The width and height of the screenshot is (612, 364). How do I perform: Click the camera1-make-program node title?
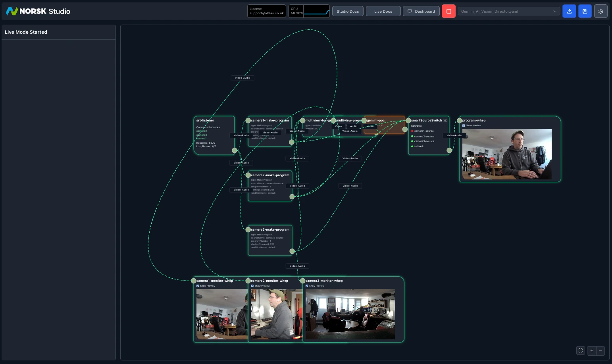click(270, 120)
